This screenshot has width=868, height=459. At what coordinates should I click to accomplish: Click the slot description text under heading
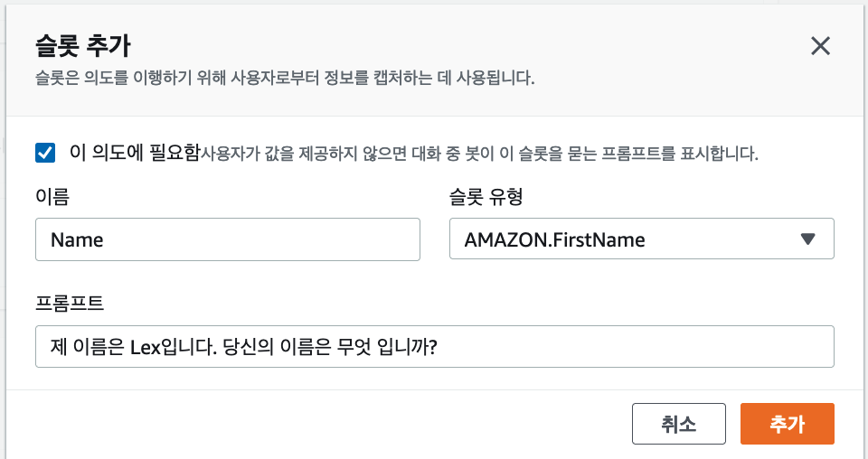pyautogui.click(x=285, y=78)
